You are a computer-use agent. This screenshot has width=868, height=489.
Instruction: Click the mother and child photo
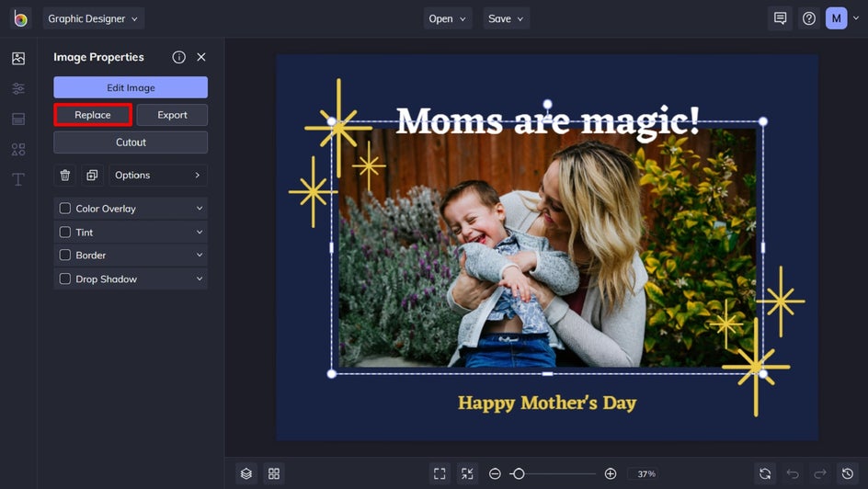547,248
